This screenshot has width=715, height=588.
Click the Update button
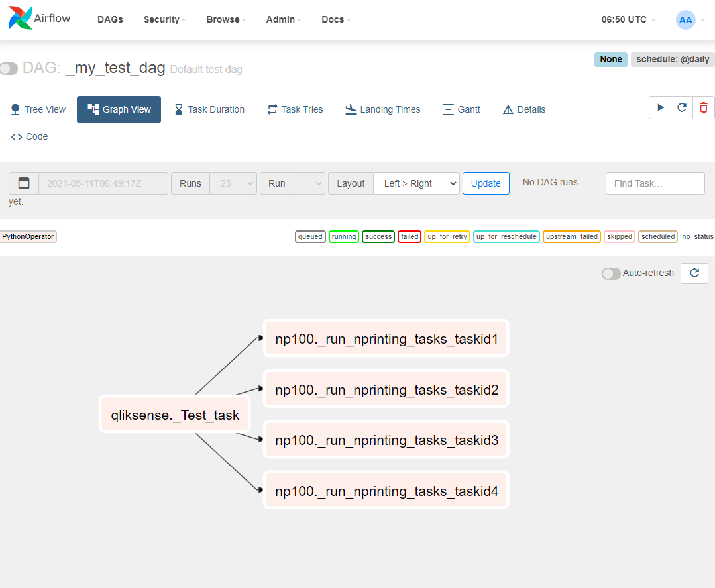[x=486, y=183]
